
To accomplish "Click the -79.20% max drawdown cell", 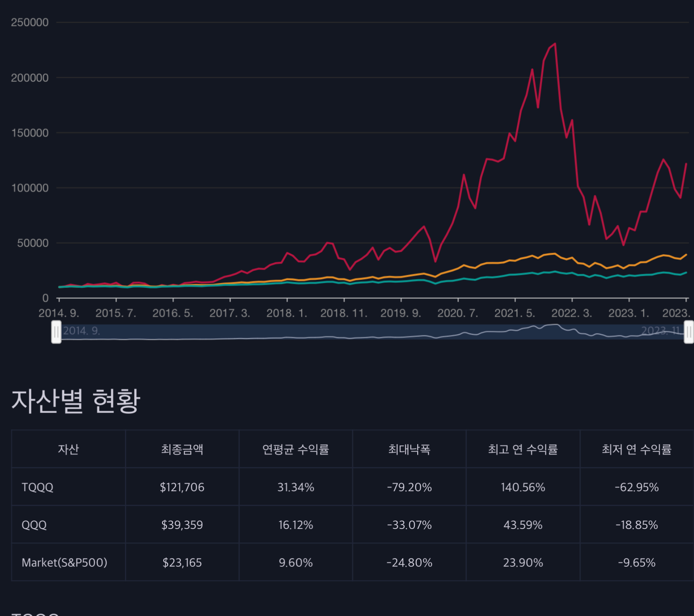I will pos(409,487).
